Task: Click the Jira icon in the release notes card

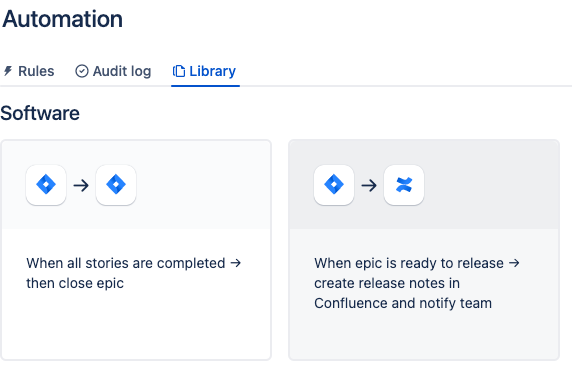Action: (334, 185)
